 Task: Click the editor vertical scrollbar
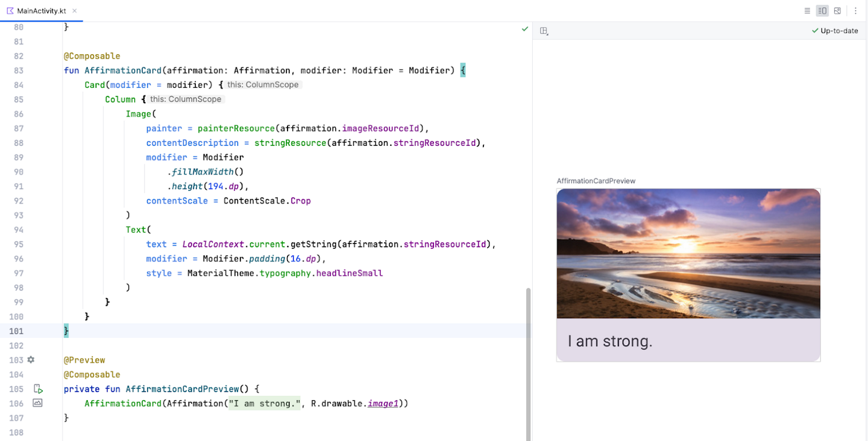pyautogui.click(x=529, y=361)
